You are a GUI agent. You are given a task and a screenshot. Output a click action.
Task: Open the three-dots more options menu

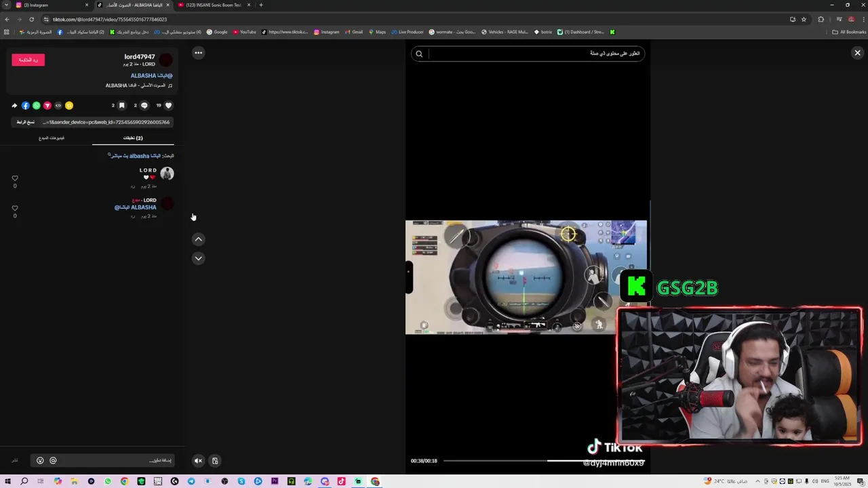(198, 52)
